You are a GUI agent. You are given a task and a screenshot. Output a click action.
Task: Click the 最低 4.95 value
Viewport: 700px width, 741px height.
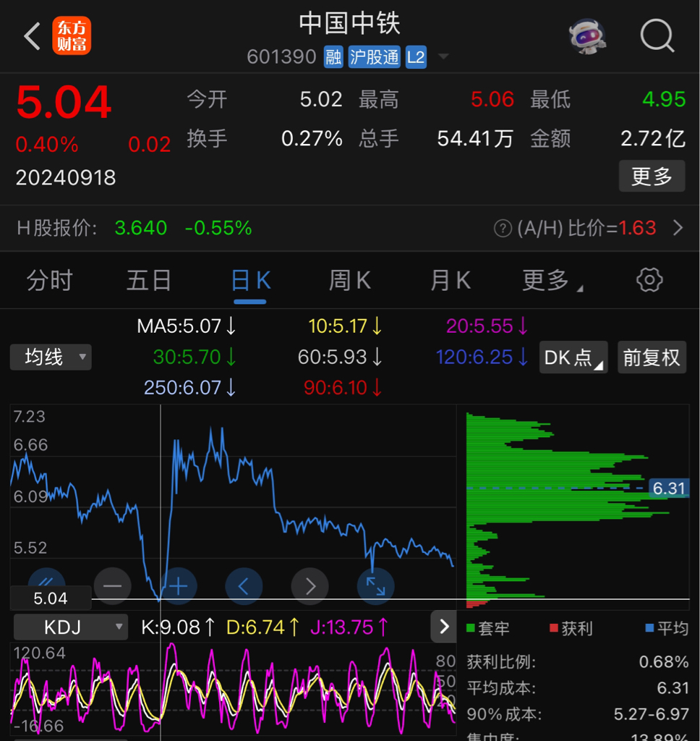[x=664, y=99]
